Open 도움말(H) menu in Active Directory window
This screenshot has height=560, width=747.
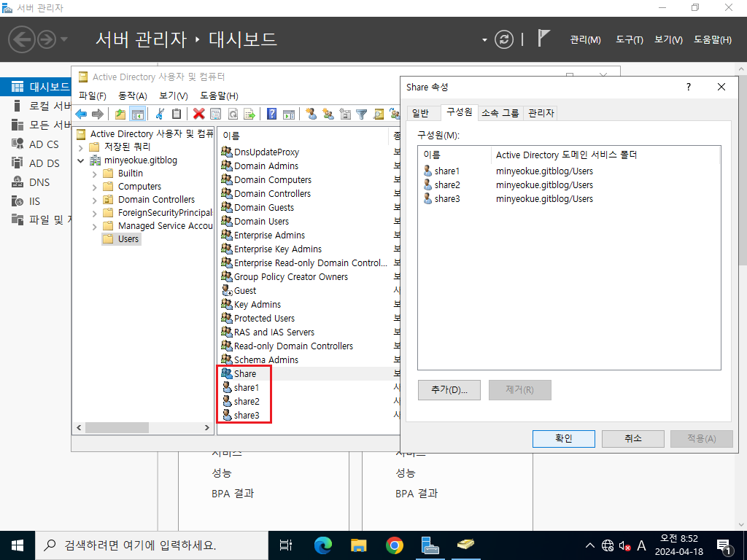(x=219, y=96)
